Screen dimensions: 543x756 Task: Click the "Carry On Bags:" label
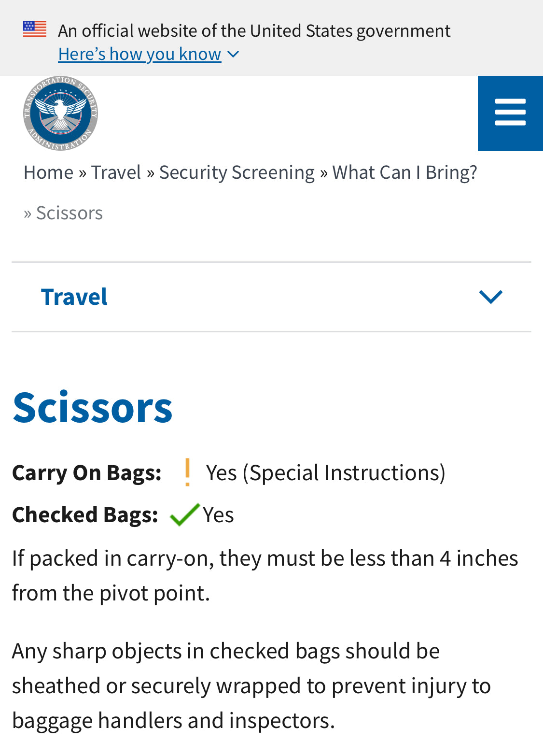click(87, 472)
